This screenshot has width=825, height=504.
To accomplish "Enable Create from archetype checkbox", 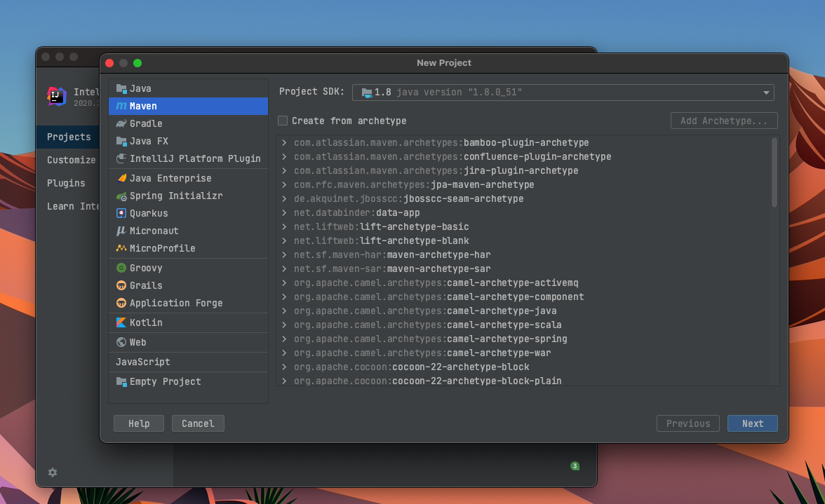I will [283, 121].
